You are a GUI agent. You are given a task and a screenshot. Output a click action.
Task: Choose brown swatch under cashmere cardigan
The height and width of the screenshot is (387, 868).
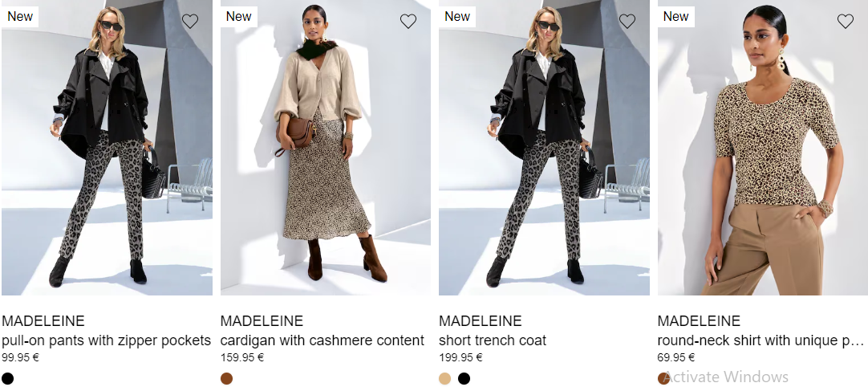pos(226,379)
